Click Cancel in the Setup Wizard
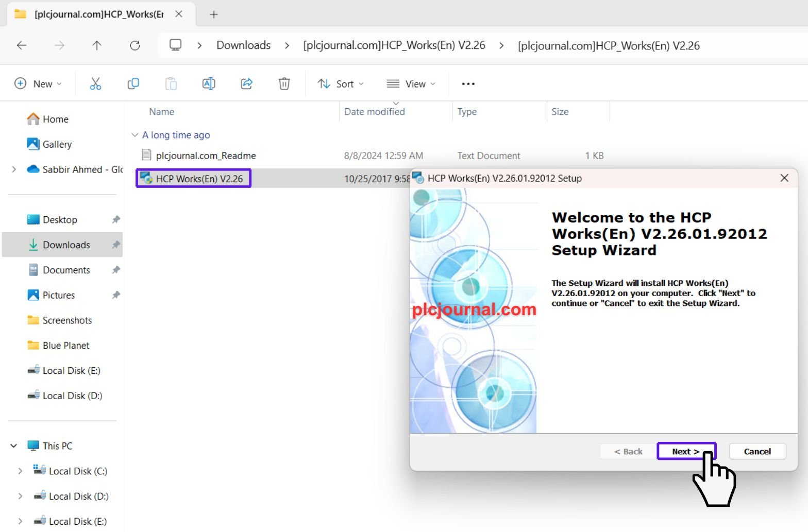 point(757,451)
